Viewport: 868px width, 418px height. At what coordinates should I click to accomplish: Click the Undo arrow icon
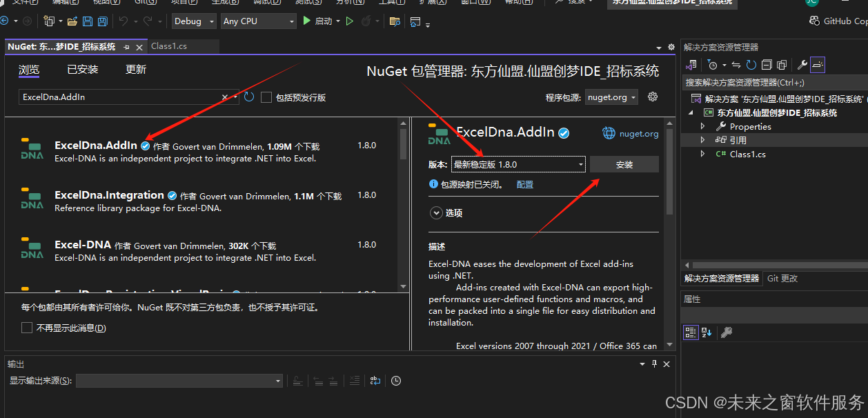click(x=123, y=21)
